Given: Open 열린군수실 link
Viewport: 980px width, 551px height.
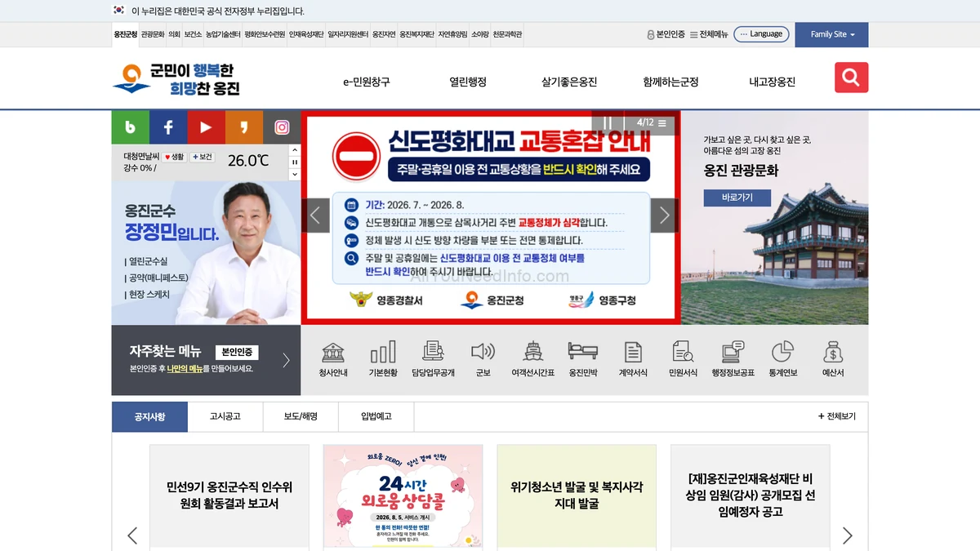Looking at the screenshot, I should pos(146,261).
